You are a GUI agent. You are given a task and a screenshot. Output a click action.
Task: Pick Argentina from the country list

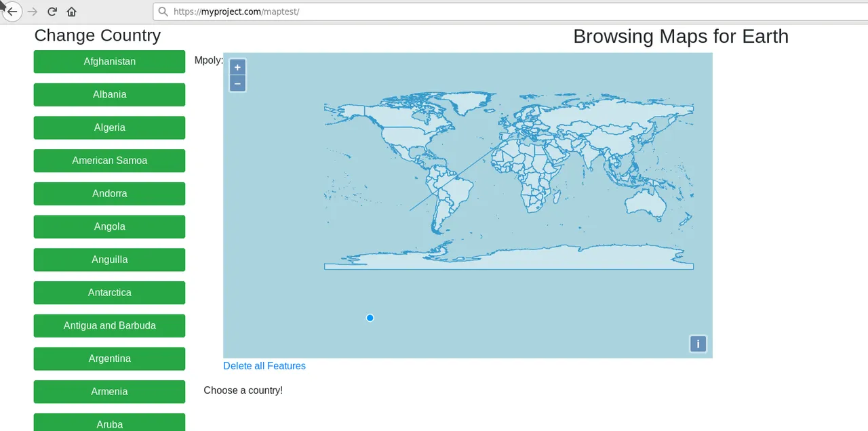[x=109, y=358]
